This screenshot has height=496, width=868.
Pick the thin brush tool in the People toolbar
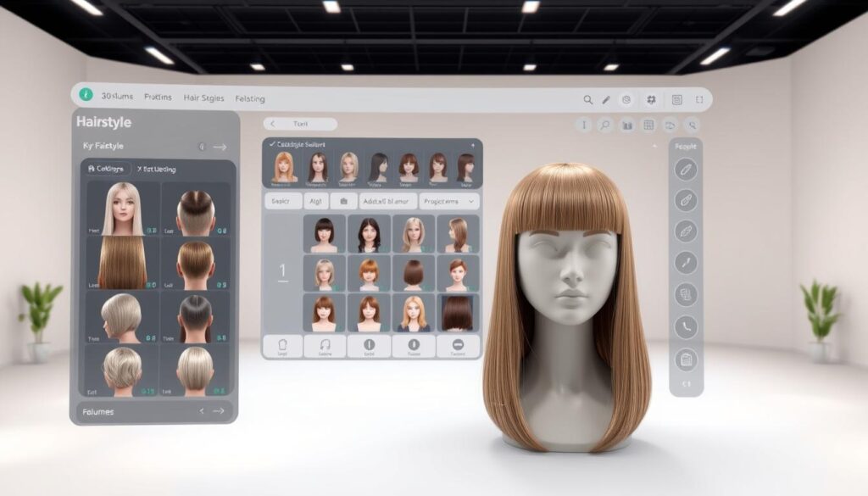pyautogui.click(x=686, y=263)
